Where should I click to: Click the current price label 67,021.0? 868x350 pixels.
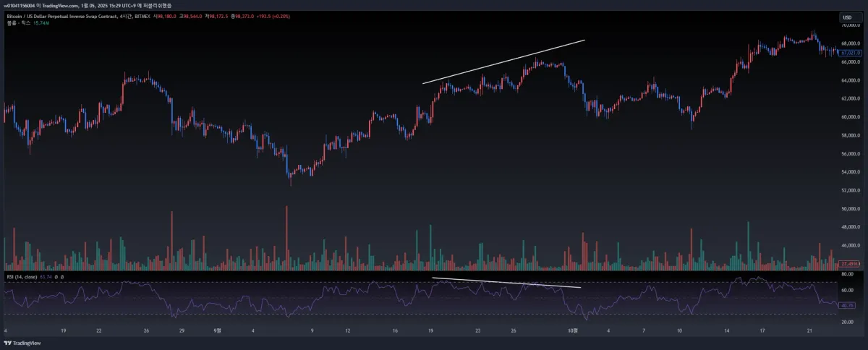(x=851, y=53)
